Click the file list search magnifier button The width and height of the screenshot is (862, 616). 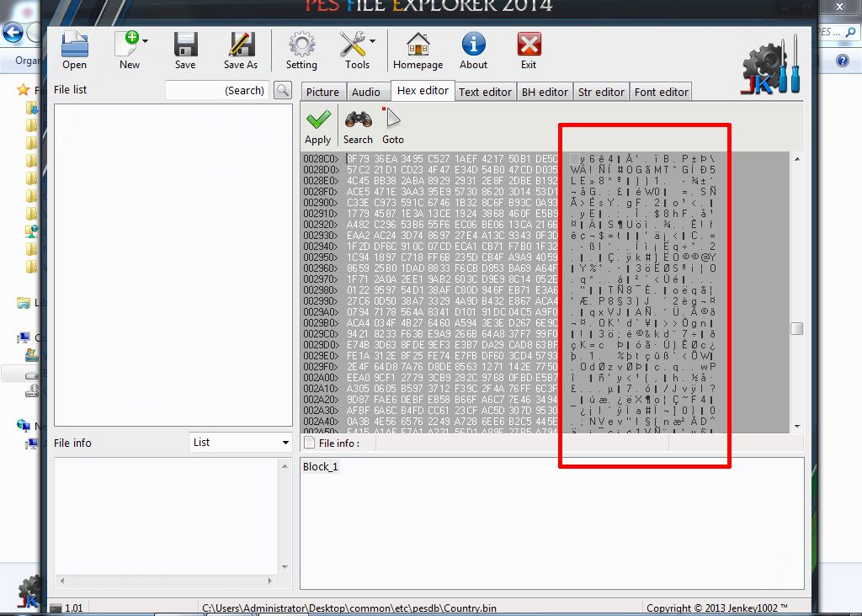(283, 90)
